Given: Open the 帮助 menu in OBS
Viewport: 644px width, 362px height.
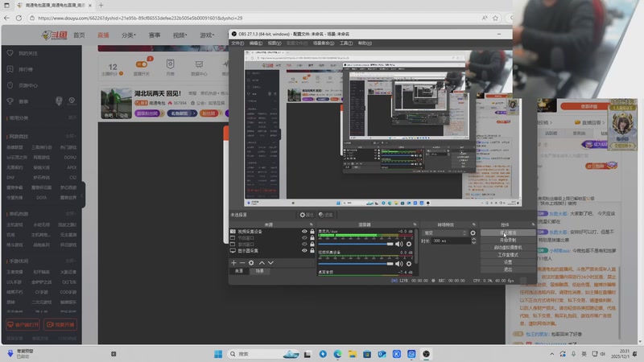Looking at the screenshot, I should [x=365, y=43].
